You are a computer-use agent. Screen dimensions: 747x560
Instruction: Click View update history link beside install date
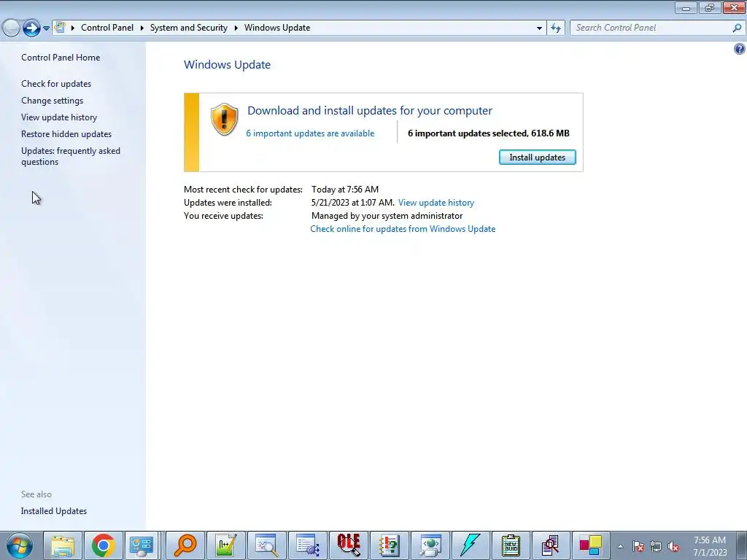click(x=436, y=203)
